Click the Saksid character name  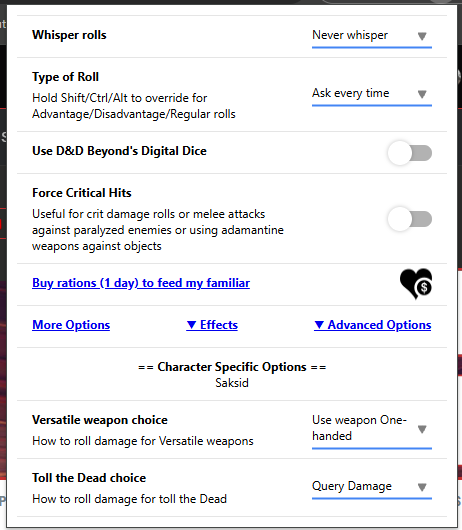tap(232, 383)
